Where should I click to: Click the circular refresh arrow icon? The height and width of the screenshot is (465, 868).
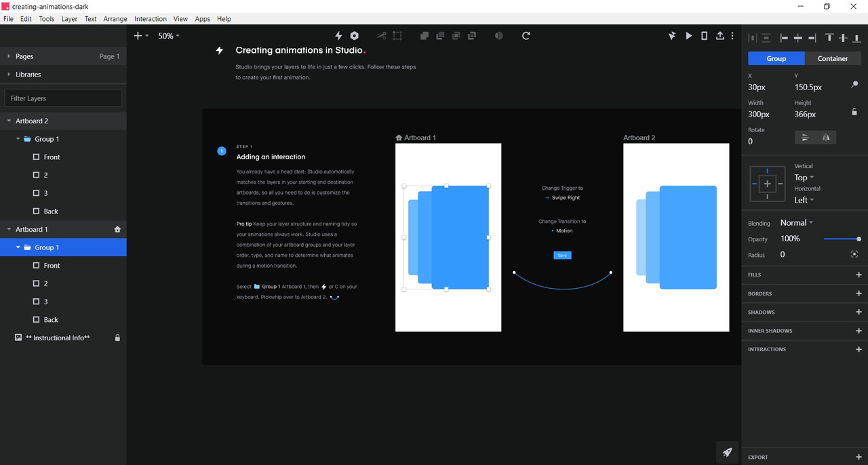pyautogui.click(x=526, y=36)
